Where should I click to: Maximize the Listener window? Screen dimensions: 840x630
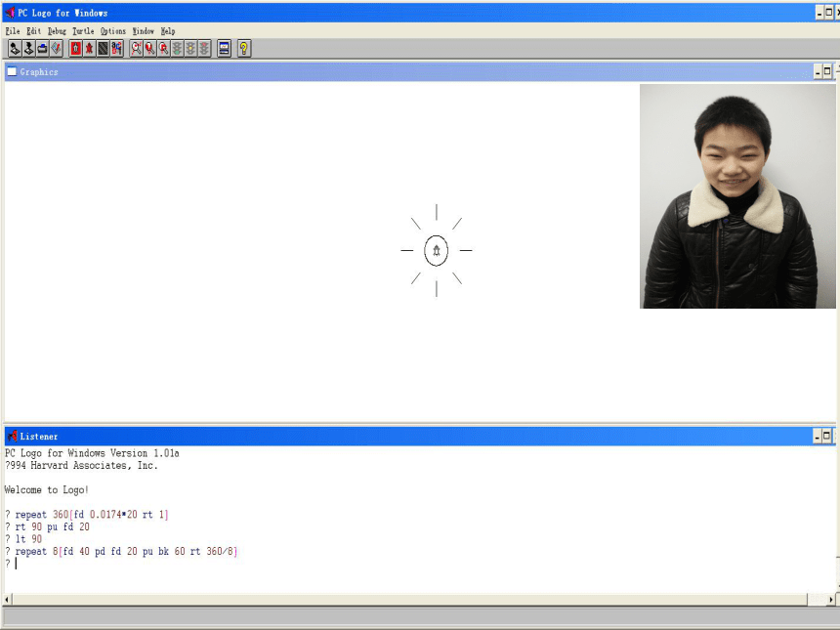coord(826,436)
